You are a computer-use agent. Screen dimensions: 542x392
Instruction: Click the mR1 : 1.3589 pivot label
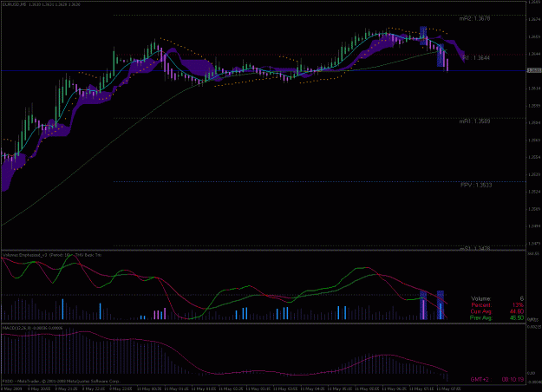click(474, 121)
